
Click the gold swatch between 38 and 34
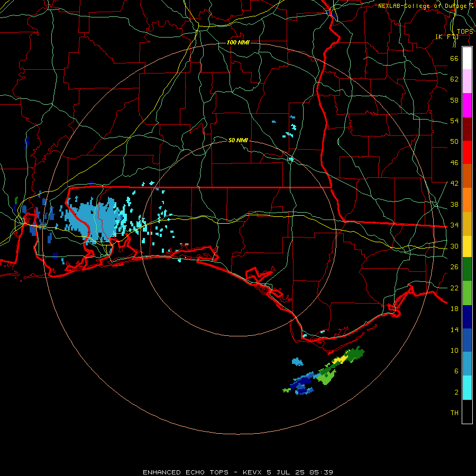pos(467,224)
